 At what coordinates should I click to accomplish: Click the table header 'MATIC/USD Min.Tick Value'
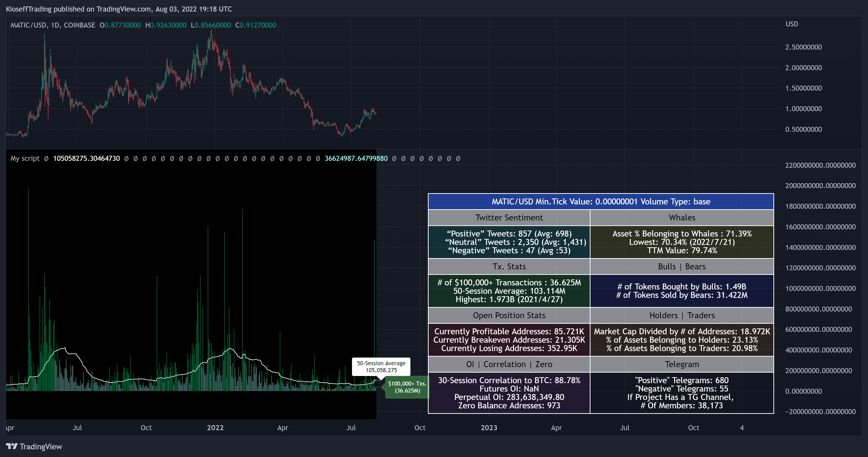pyautogui.click(x=601, y=202)
